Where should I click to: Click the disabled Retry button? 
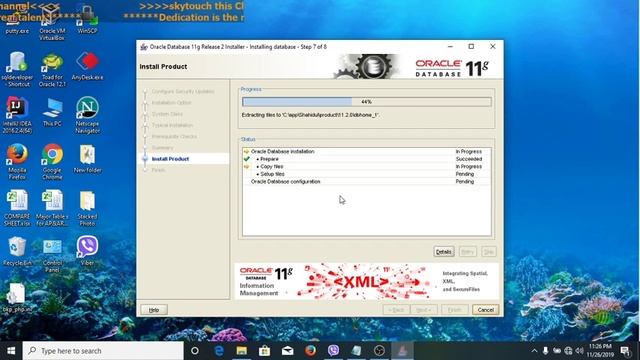(x=467, y=252)
